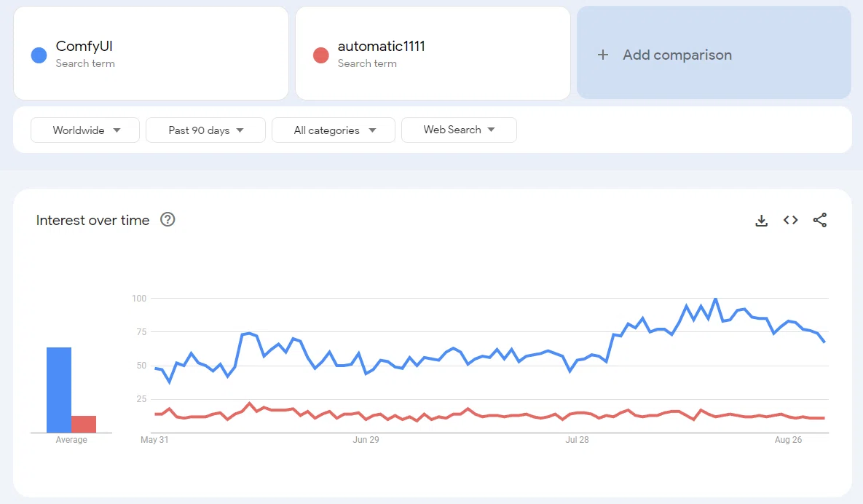
Task: Click the 50 y-axis value
Action: (x=141, y=366)
